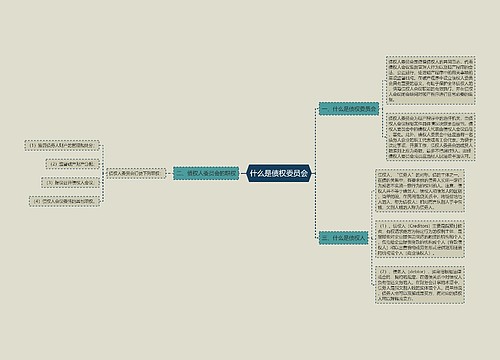500x360 pixels.
Task: Select the paragraph box mentioning (Creditors)
Action: (420, 239)
